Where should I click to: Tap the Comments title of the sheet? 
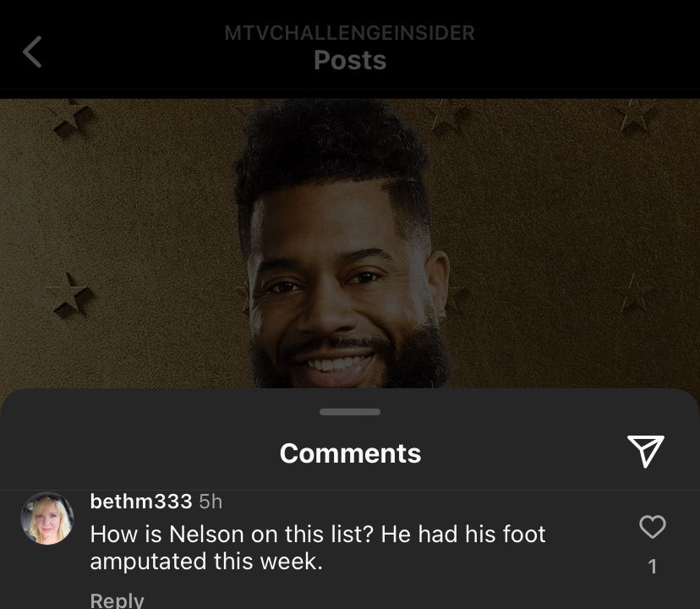click(x=351, y=453)
